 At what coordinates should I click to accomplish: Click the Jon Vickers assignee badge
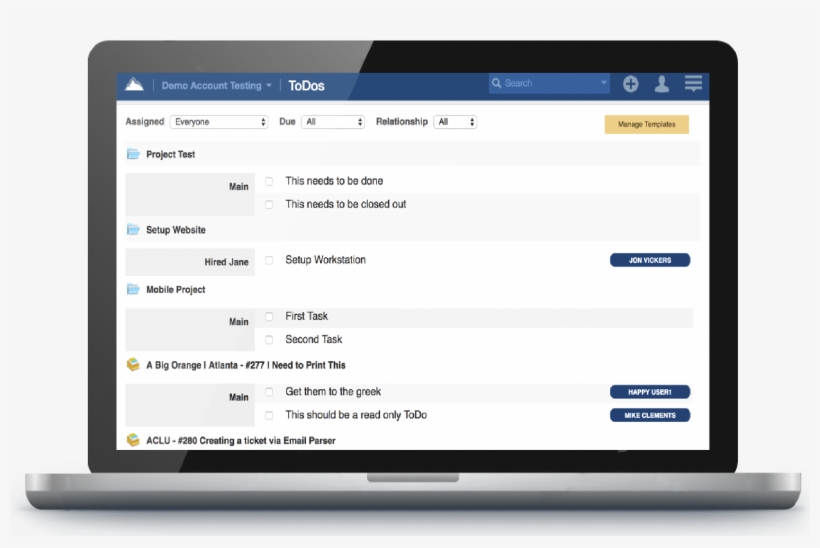click(x=650, y=260)
